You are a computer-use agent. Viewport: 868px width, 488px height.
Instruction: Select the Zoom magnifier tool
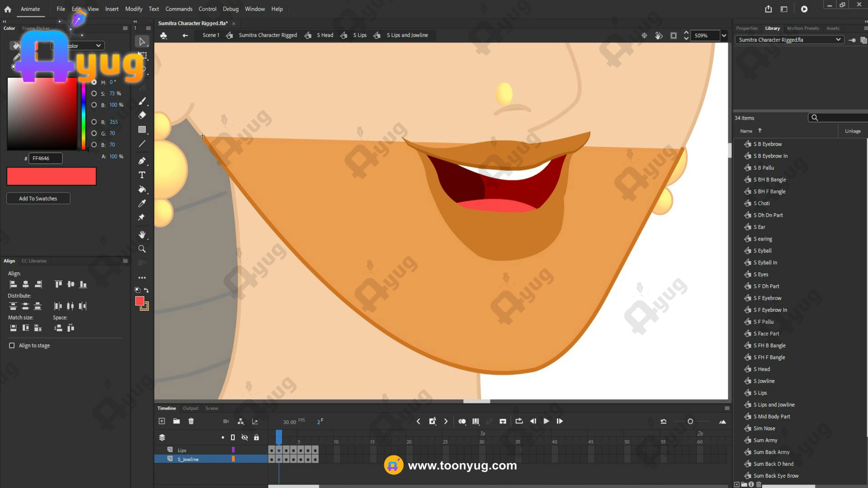[x=142, y=249]
